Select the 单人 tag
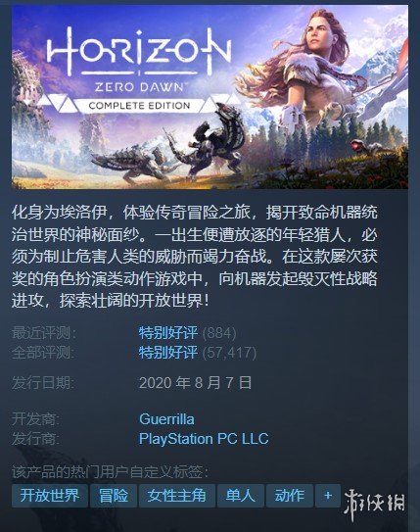Image resolution: width=420 pixels, height=532 pixels. point(241,496)
